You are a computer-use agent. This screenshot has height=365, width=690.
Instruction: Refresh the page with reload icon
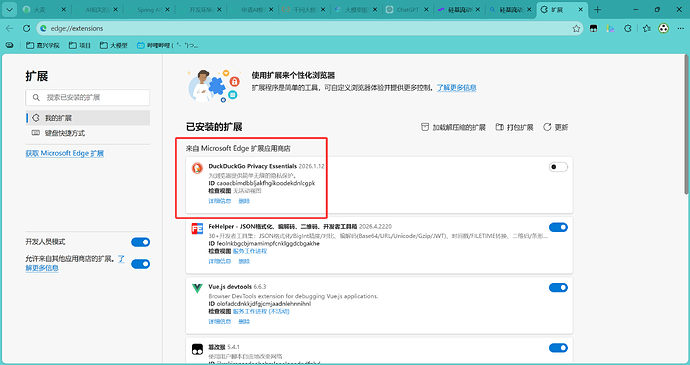[x=26, y=28]
